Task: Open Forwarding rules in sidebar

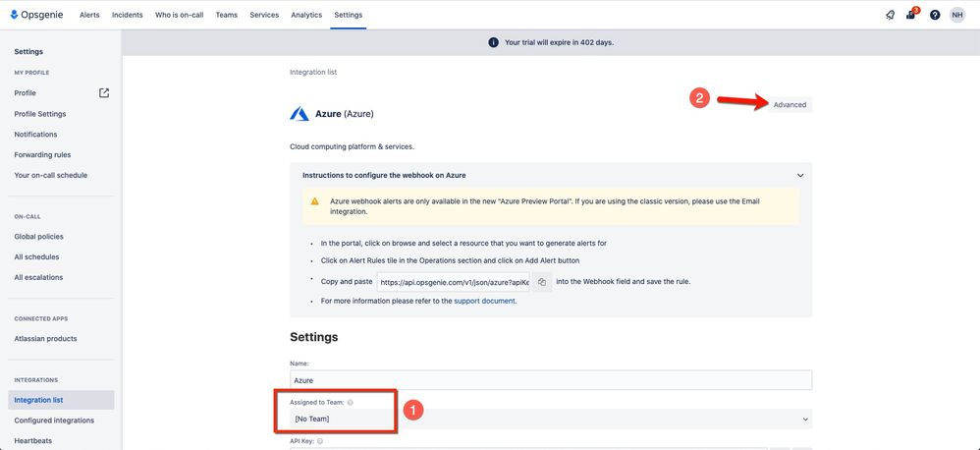Action: [x=42, y=155]
